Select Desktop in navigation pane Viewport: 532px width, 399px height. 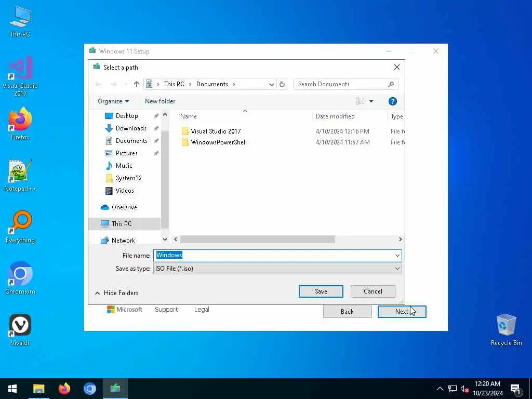tap(127, 116)
